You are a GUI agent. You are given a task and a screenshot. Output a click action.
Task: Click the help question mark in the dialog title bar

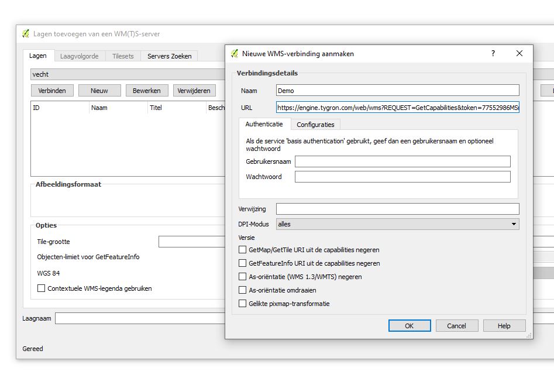point(493,53)
